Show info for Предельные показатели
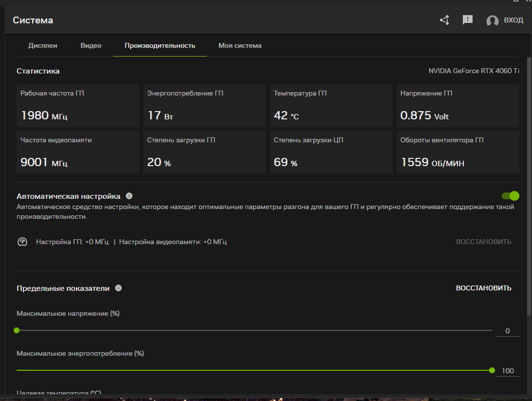The height and width of the screenshot is (401, 532). [118, 288]
